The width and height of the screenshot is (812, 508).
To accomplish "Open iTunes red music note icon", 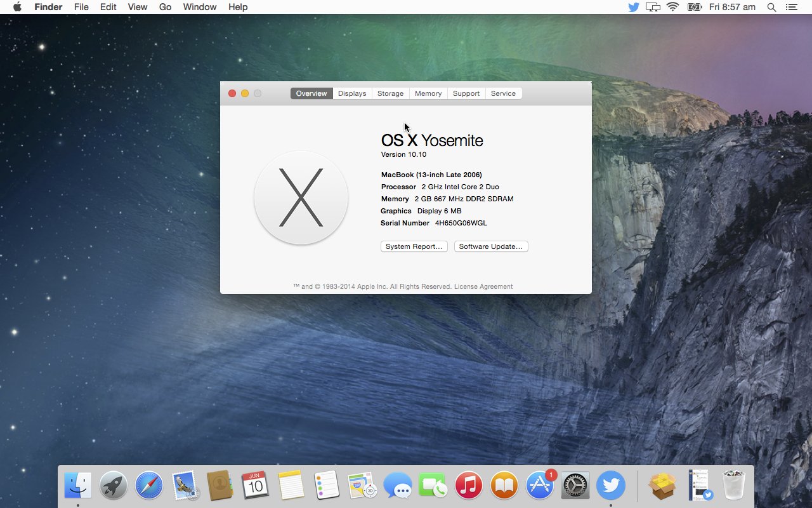I will coord(469,486).
